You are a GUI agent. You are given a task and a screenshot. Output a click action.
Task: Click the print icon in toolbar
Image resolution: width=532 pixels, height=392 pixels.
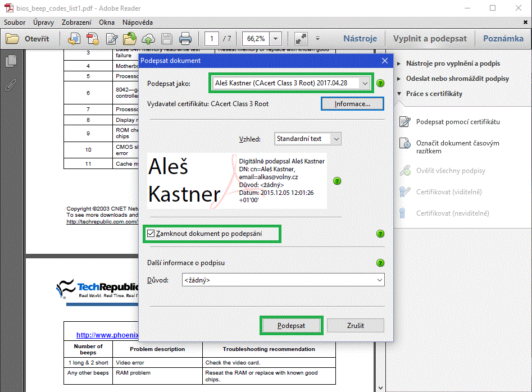click(185, 39)
